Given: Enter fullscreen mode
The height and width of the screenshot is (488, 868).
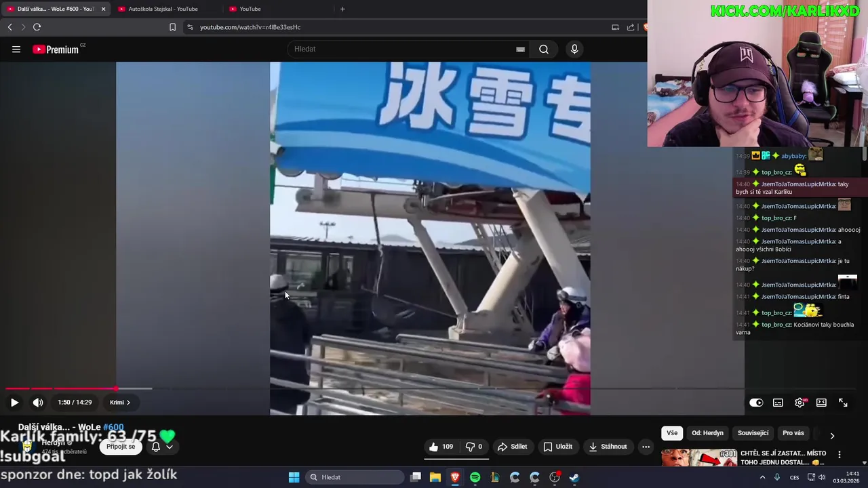Looking at the screenshot, I should (x=843, y=403).
